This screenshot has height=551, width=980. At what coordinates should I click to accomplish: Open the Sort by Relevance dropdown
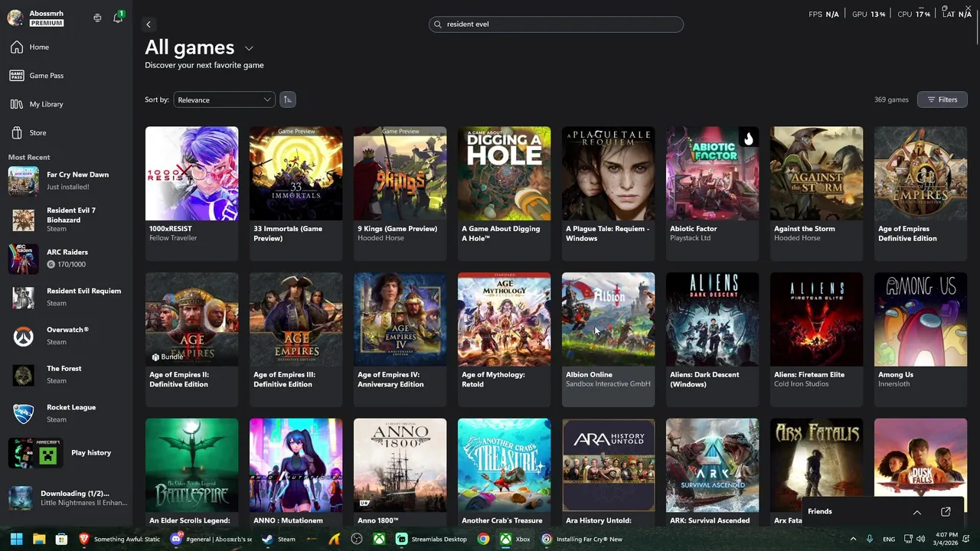[x=224, y=100]
